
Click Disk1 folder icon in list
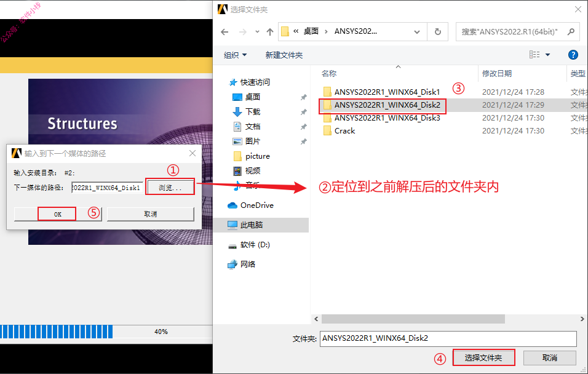coord(327,92)
